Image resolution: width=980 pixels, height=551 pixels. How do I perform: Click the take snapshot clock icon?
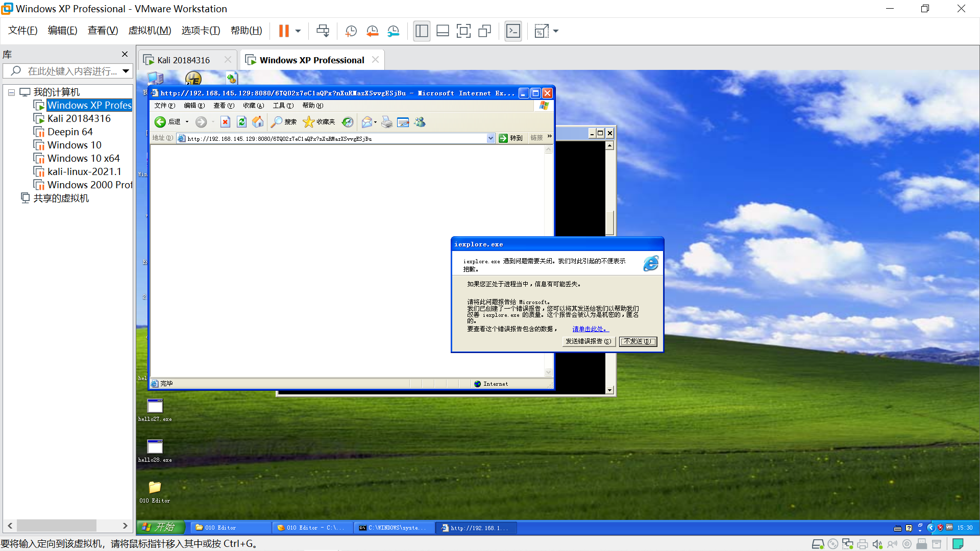pos(351,31)
